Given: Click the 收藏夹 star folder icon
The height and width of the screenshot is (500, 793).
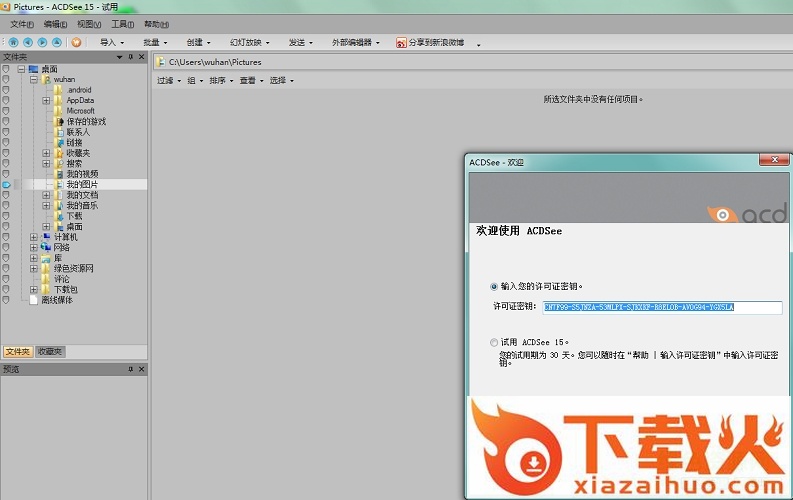Looking at the screenshot, I should click(x=59, y=153).
